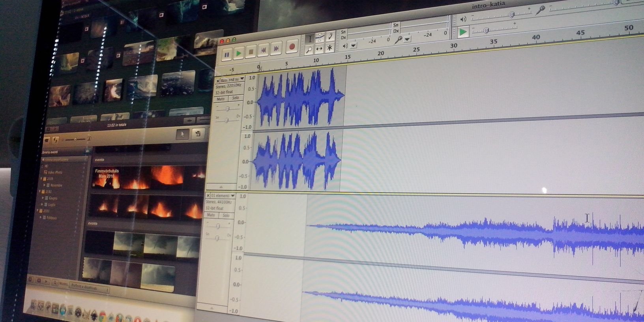
Task: Start recording with the red Record button
Action: 292,47
